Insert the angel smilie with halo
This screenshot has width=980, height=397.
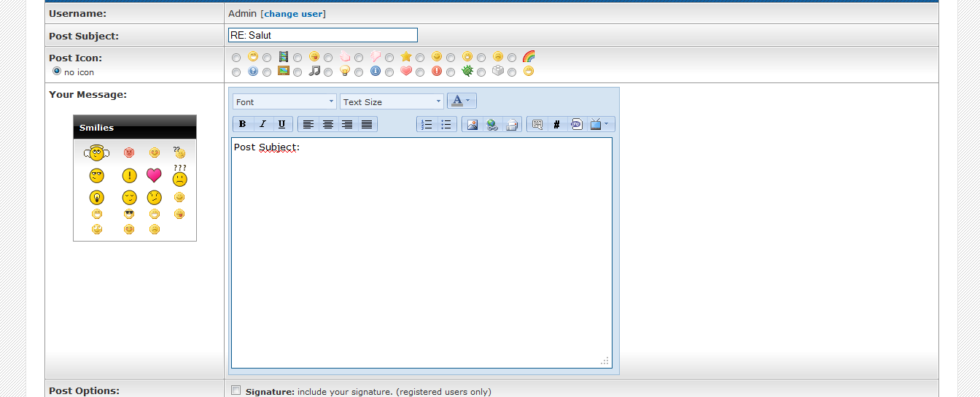[x=96, y=153]
